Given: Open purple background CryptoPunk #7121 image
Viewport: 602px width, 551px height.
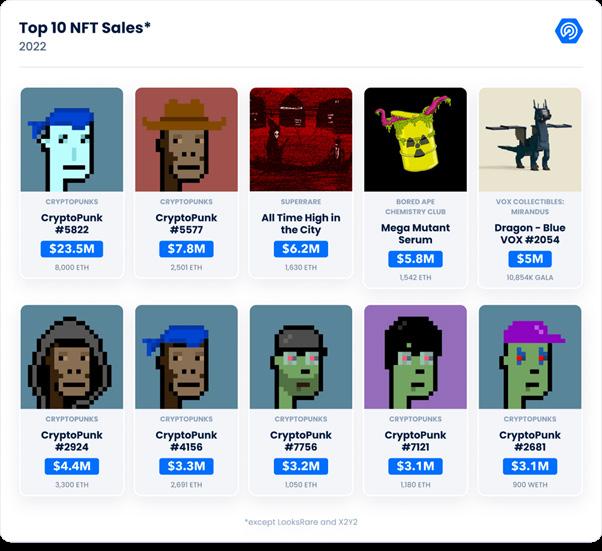Looking at the screenshot, I should pos(415,357).
